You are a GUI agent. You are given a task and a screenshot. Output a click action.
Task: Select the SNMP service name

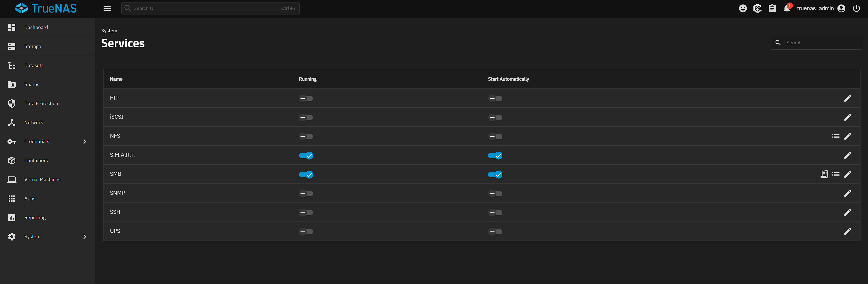(117, 193)
